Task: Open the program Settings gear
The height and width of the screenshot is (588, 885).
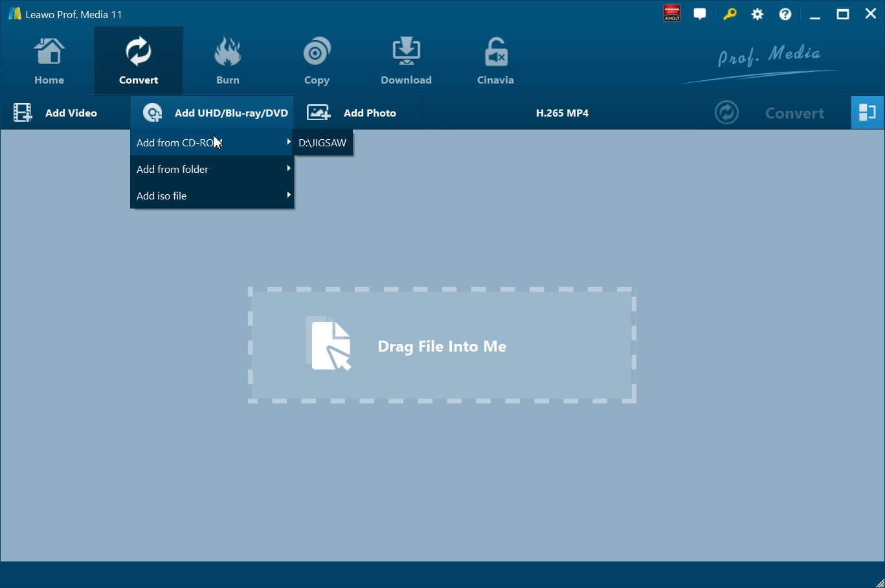Action: click(x=757, y=14)
